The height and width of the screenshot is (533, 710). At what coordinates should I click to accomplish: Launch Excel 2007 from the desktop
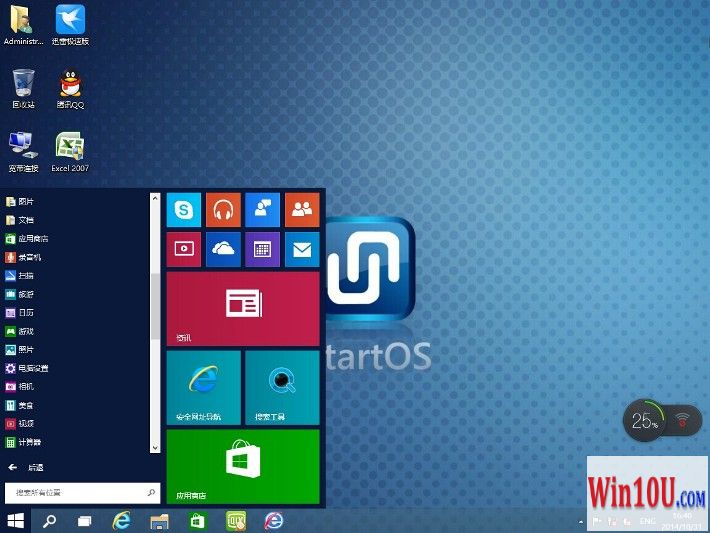(70, 152)
